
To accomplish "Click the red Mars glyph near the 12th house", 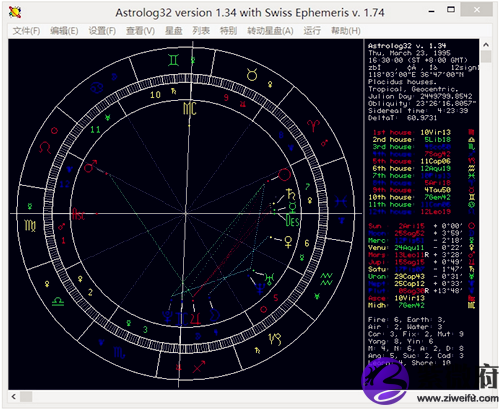I will 90,166.
